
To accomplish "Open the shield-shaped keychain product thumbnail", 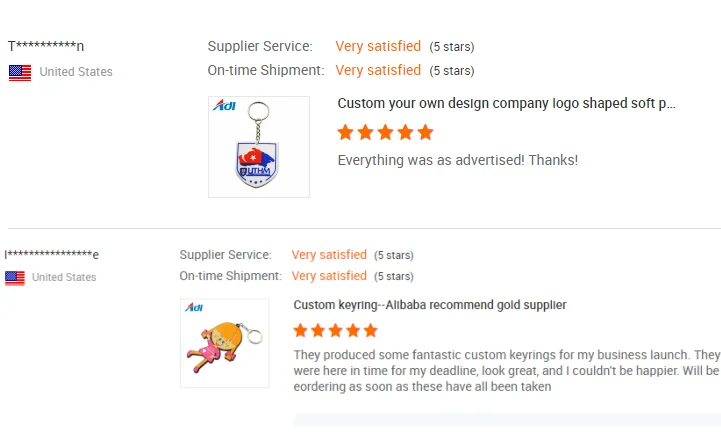I will [x=258, y=147].
